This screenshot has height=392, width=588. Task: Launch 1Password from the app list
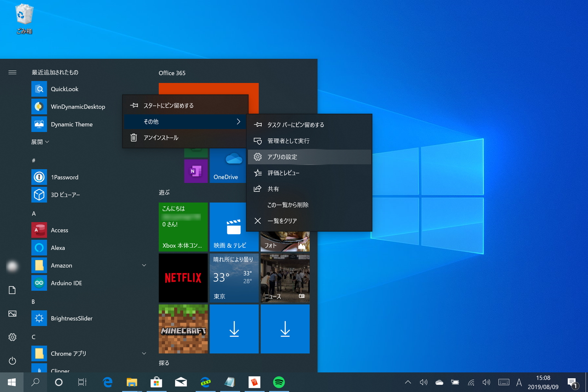coord(87,177)
